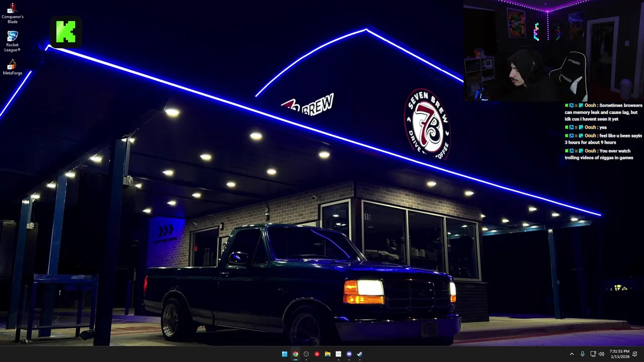
Task: Open Steam from the taskbar
Action: click(360, 354)
